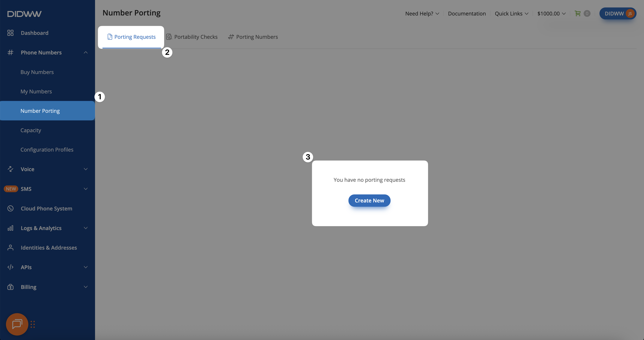Click the shopping cart icon
The image size is (644, 340).
click(x=577, y=13)
